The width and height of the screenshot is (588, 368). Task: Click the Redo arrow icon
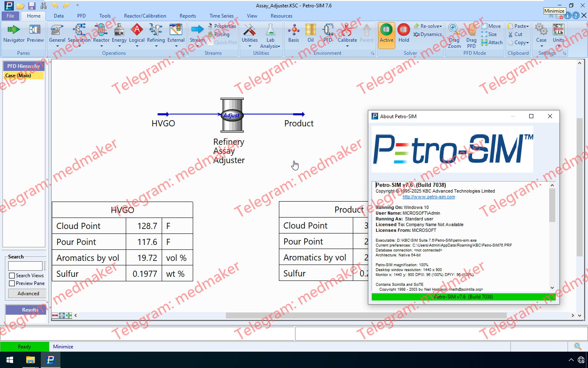tap(66, 6)
